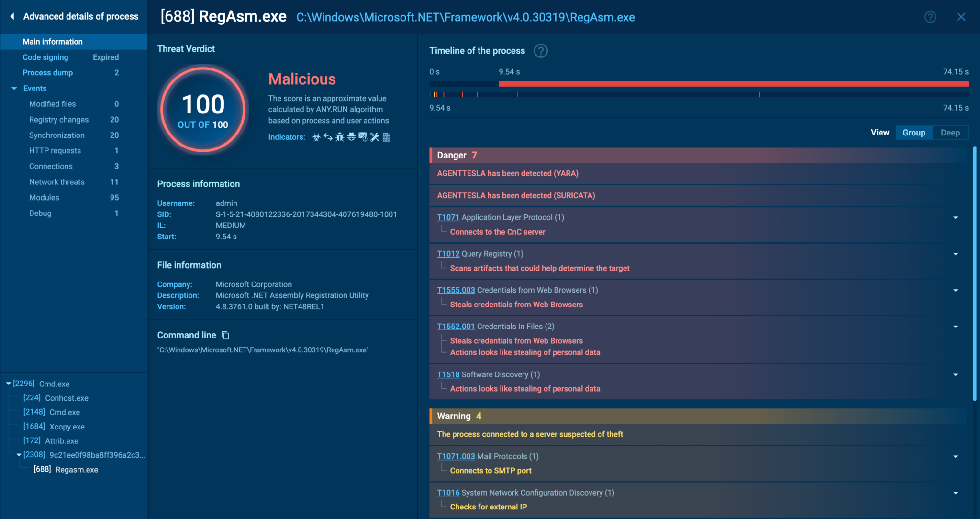Open the timeline help question mark
This screenshot has height=519, width=980.
[x=541, y=51]
